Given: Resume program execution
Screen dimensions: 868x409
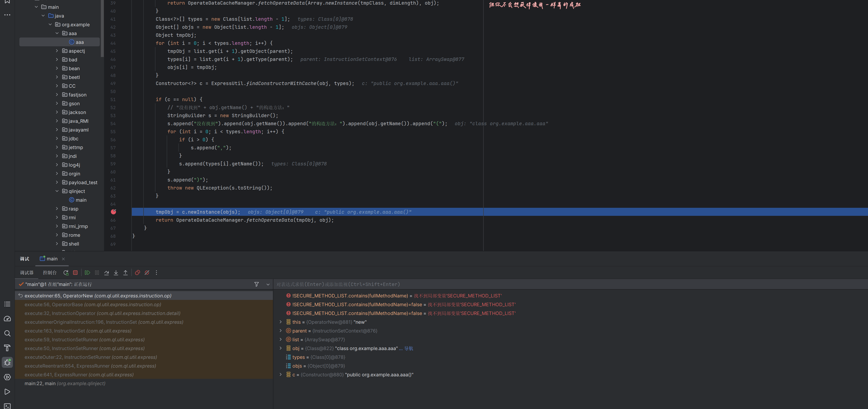Looking at the screenshot, I should coord(87,273).
